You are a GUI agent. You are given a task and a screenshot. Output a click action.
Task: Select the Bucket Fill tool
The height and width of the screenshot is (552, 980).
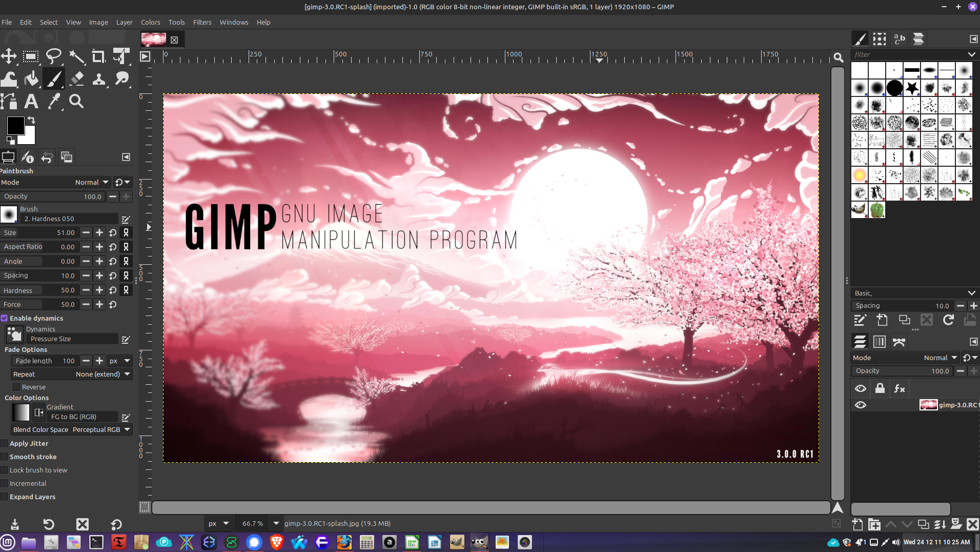pyautogui.click(x=31, y=78)
